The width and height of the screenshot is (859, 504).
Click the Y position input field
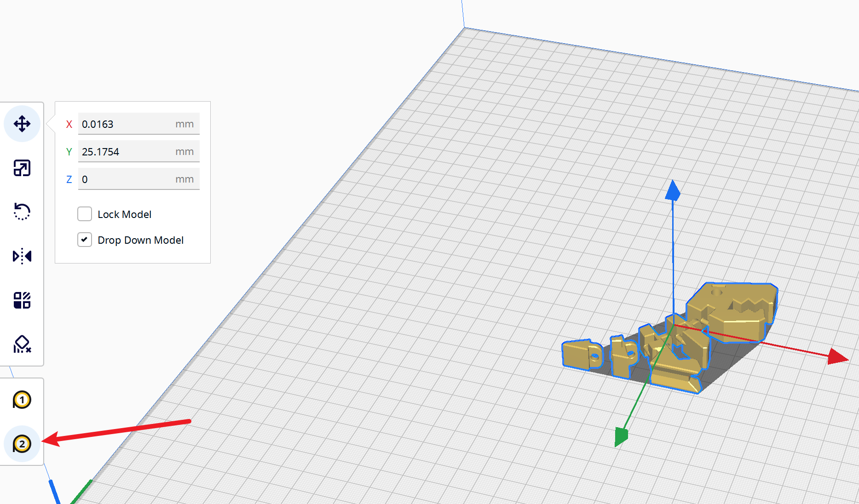pyautogui.click(x=138, y=151)
